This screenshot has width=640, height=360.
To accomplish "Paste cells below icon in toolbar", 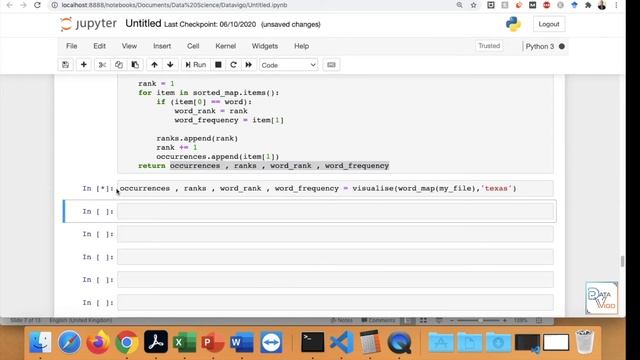I will pyautogui.click(x=135, y=65).
